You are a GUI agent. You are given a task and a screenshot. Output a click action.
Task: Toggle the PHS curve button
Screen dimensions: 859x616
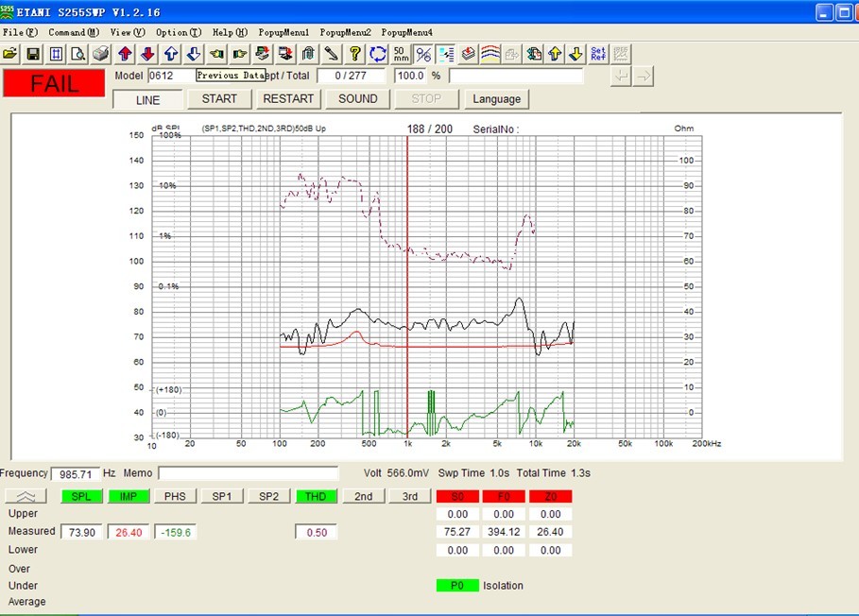[175, 496]
